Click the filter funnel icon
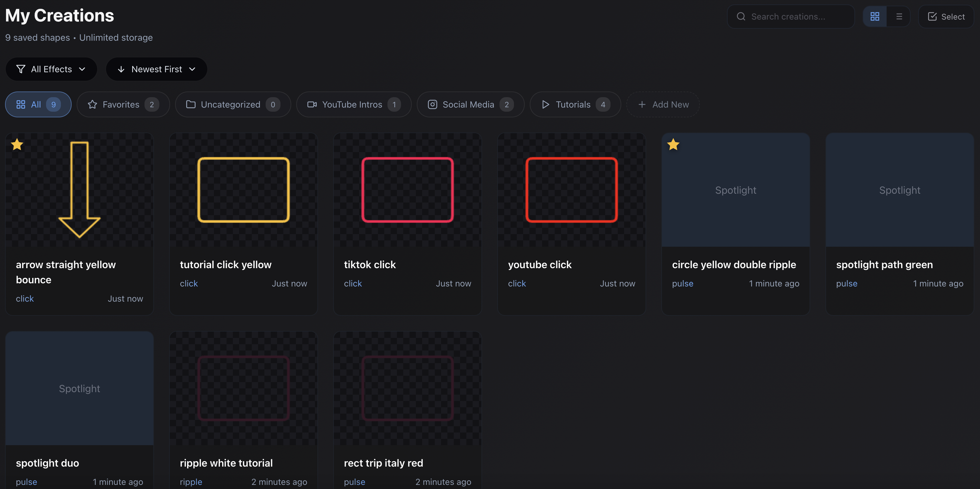The image size is (980, 489). [21, 69]
